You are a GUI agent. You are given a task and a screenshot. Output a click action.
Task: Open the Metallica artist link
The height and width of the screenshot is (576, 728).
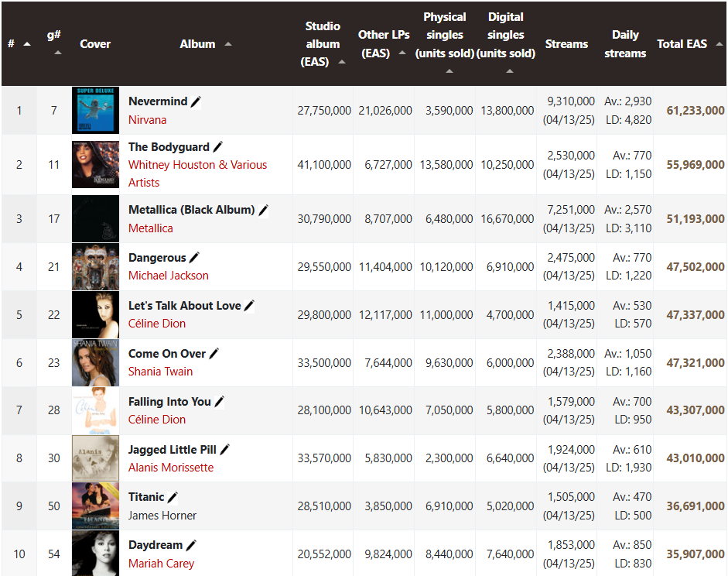(150, 228)
